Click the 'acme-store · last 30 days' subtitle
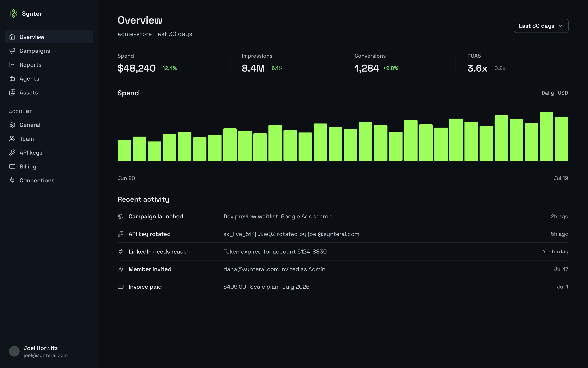The width and height of the screenshot is (588, 368). [x=155, y=34]
